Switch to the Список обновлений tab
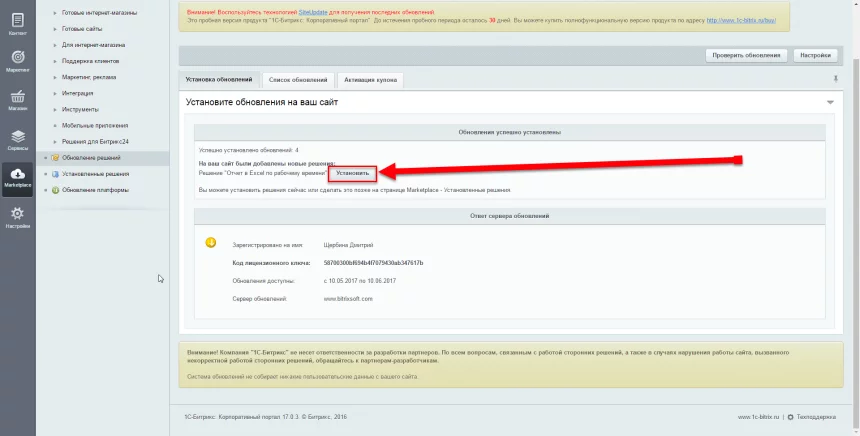860x436 pixels. click(298, 79)
